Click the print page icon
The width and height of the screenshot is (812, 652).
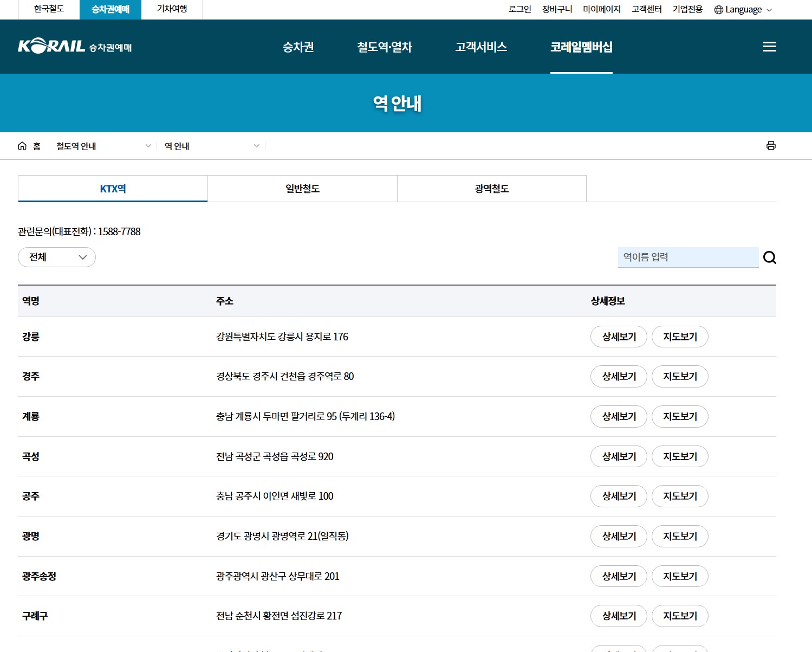click(771, 145)
